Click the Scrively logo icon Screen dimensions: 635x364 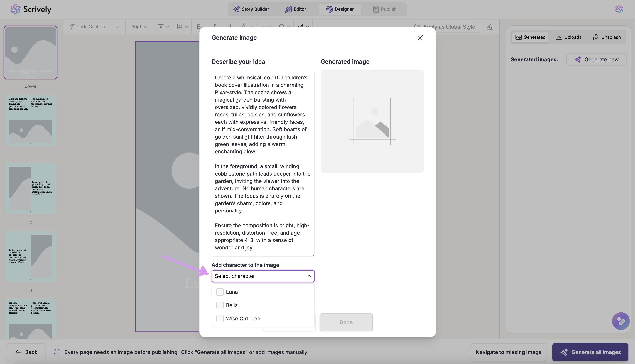point(15,9)
